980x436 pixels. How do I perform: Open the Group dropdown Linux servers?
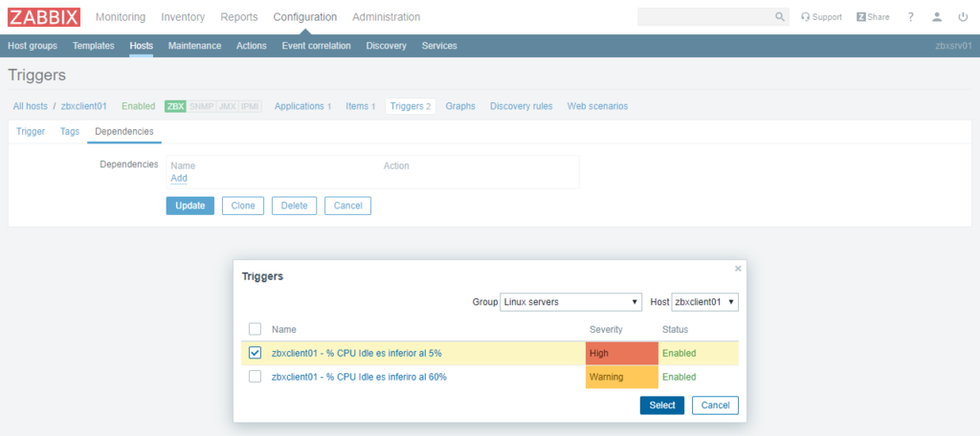tap(570, 302)
